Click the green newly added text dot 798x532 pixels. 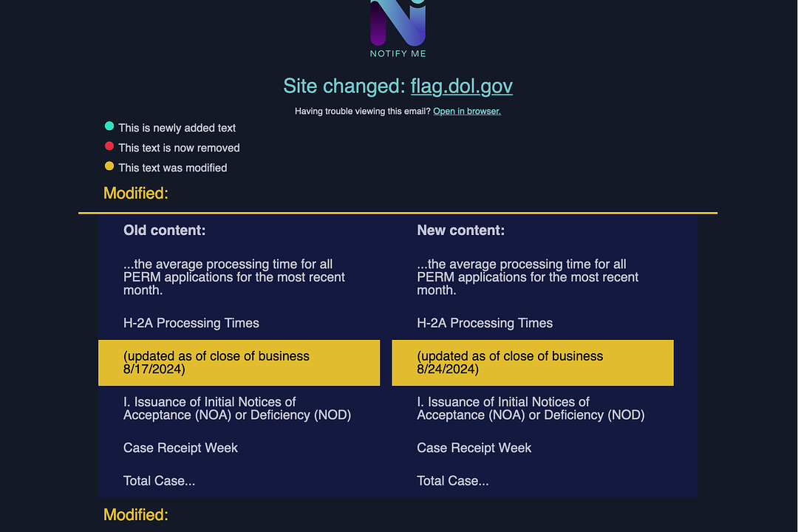tap(110, 127)
